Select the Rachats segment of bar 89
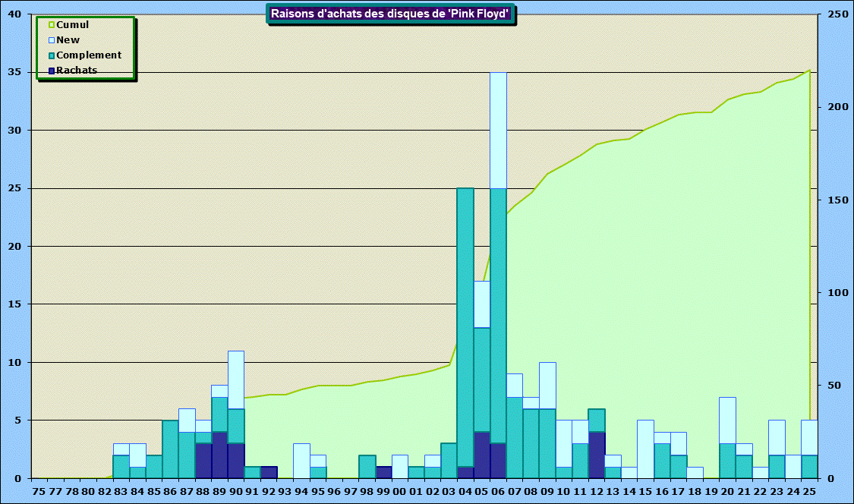The width and height of the screenshot is (854, 504). pos(219,455)
